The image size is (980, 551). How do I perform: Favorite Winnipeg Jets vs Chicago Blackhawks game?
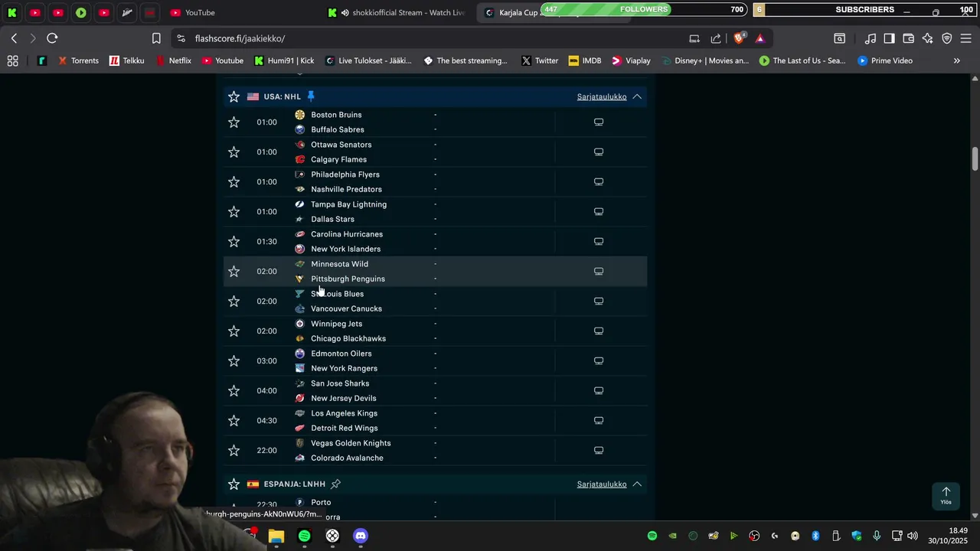click(234, 331)
